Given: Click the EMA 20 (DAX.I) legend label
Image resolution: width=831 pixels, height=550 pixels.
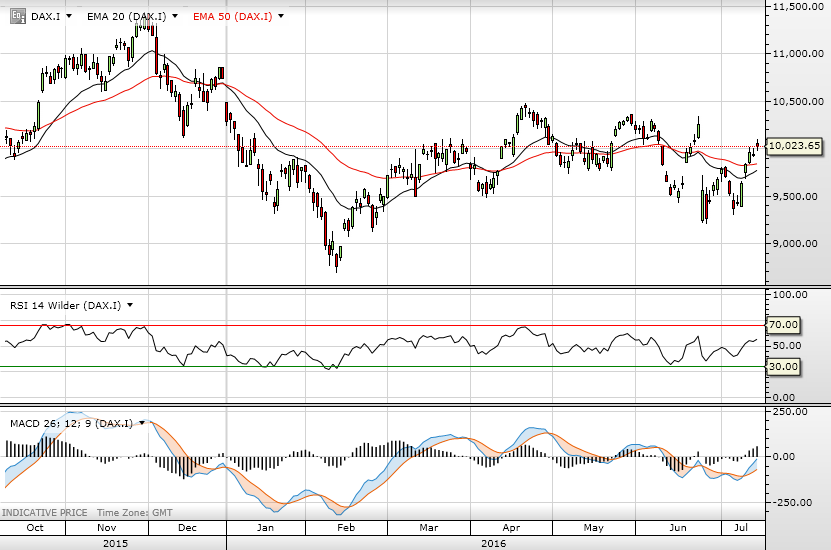Looking at the screenshot, I should [x=126, y=16].
